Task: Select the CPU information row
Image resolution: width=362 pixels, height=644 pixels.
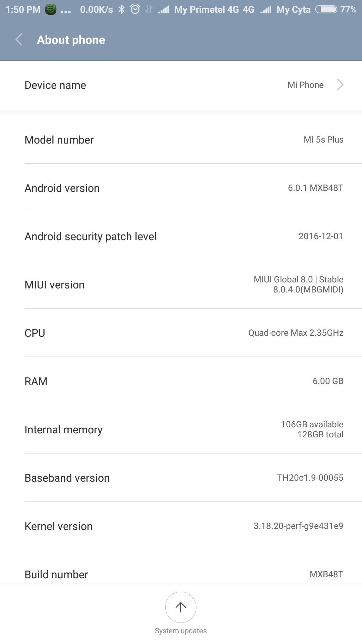Action: click(x=181, y=333)
